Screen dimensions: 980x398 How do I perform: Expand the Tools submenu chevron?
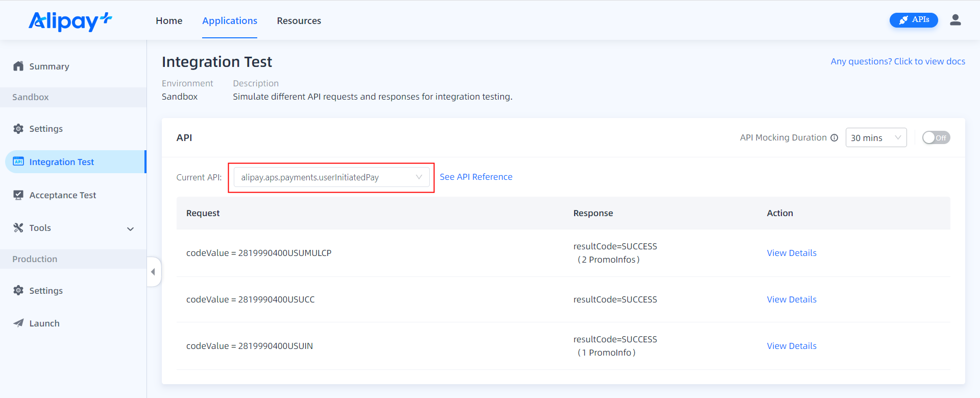point(130,229)
